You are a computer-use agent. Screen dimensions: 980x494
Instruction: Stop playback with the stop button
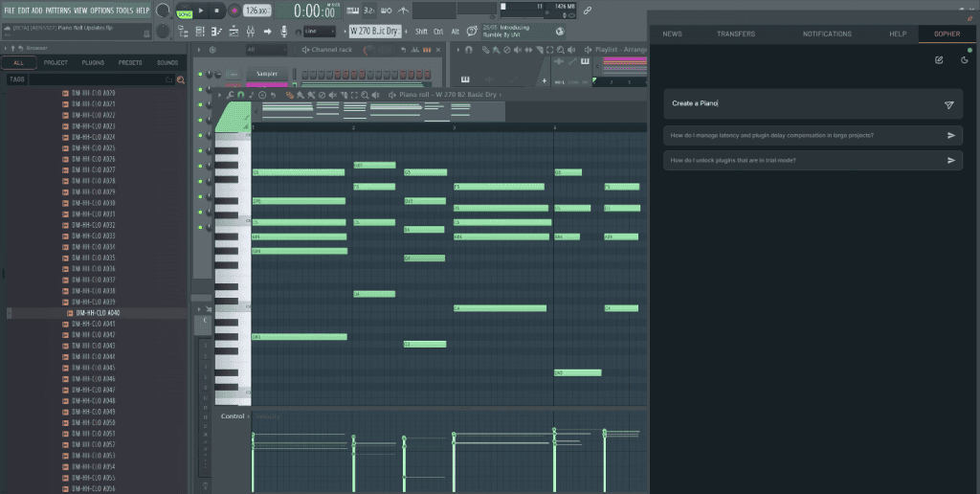click(x=217, y=11)
